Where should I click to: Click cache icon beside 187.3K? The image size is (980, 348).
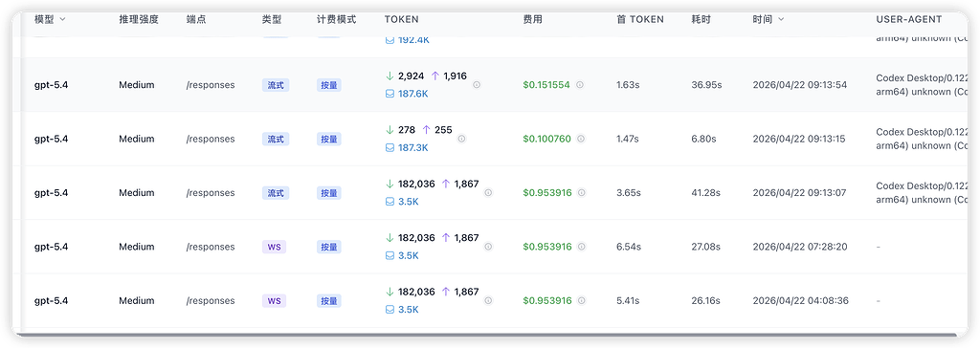390,148
